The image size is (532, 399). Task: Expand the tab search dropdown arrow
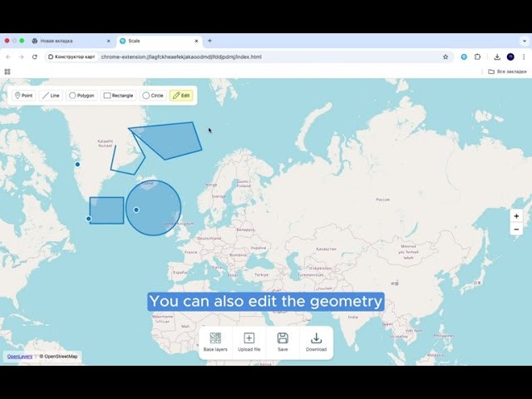[525, 41]
